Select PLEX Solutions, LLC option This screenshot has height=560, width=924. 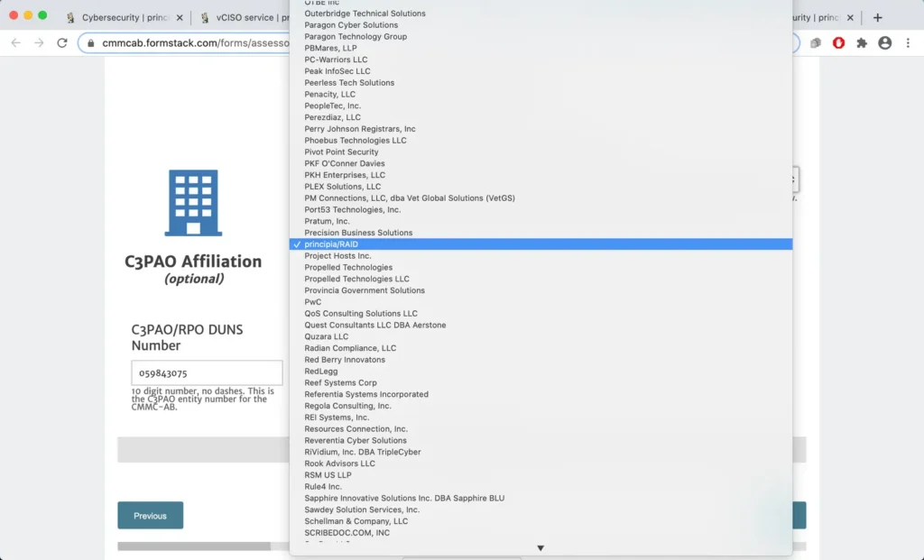coord(541,187)
